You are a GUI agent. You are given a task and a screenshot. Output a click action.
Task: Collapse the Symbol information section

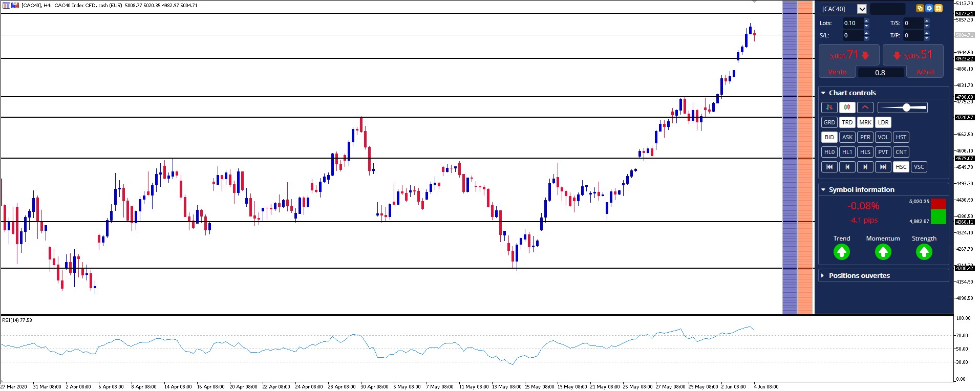pos(823,190)
